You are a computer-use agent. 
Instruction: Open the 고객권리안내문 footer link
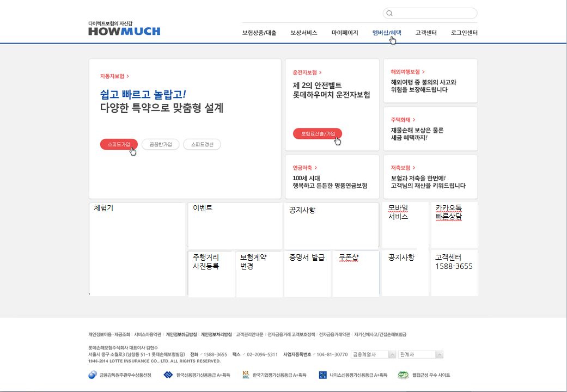point(249,334)
